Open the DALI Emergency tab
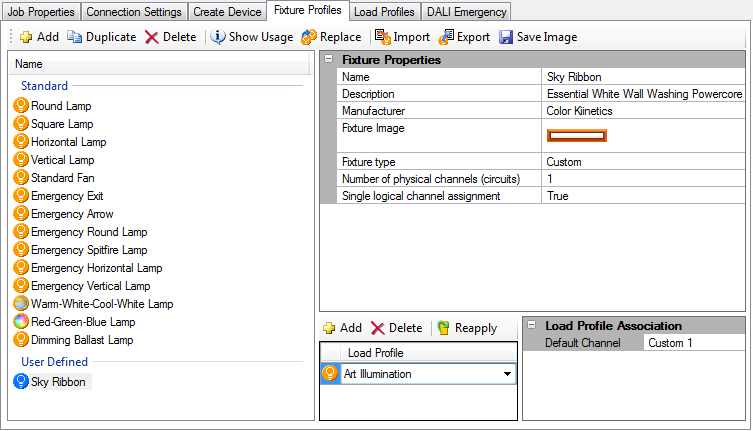The image size is (753, 431). 466,12
